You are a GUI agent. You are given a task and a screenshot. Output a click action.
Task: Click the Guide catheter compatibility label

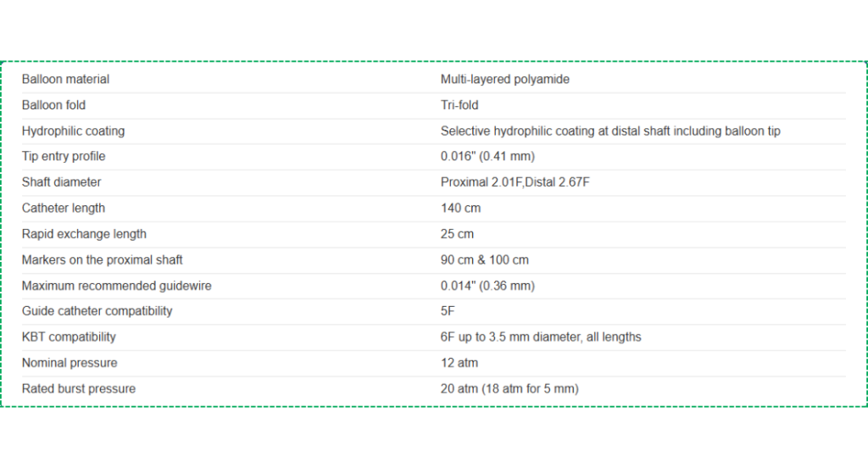coord(97,311)
